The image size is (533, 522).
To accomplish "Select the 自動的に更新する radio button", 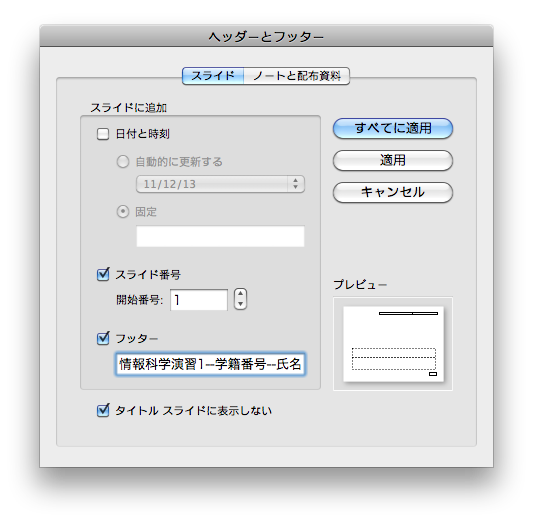I will pos(123,161).
